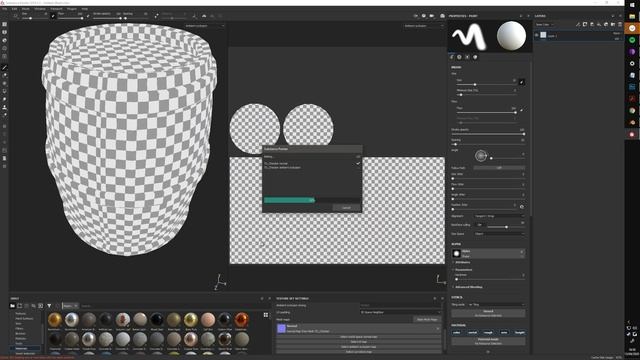Click the Select ambient occlusion map button
The height and width of the screenshot is (360, 640).
(359, 347)
